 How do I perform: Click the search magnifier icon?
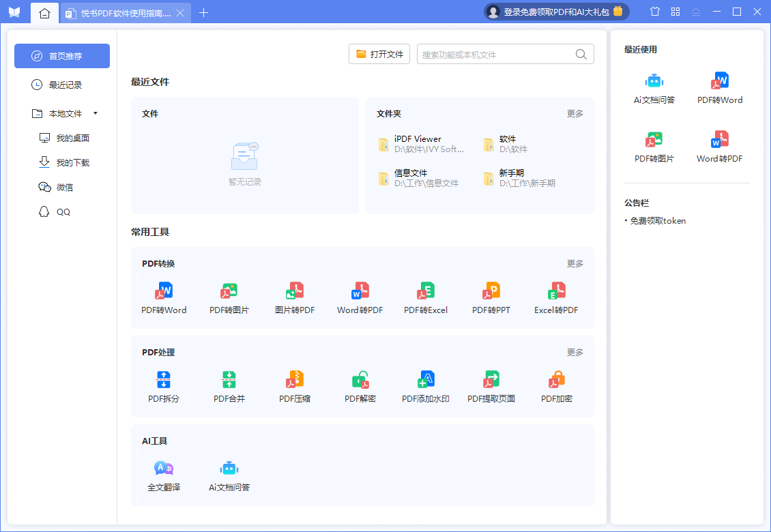click(581, 54)
